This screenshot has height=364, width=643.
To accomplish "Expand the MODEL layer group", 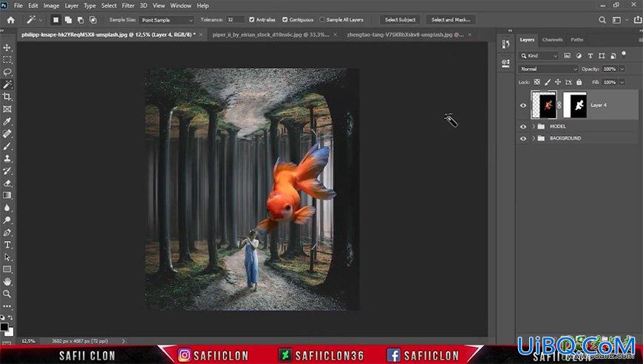I will pos(534,126).
